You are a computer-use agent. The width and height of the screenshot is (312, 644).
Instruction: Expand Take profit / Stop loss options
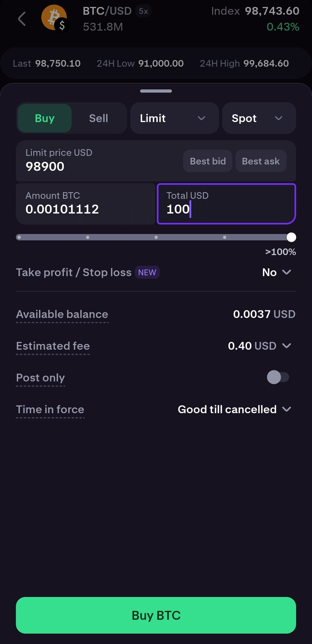276,272
